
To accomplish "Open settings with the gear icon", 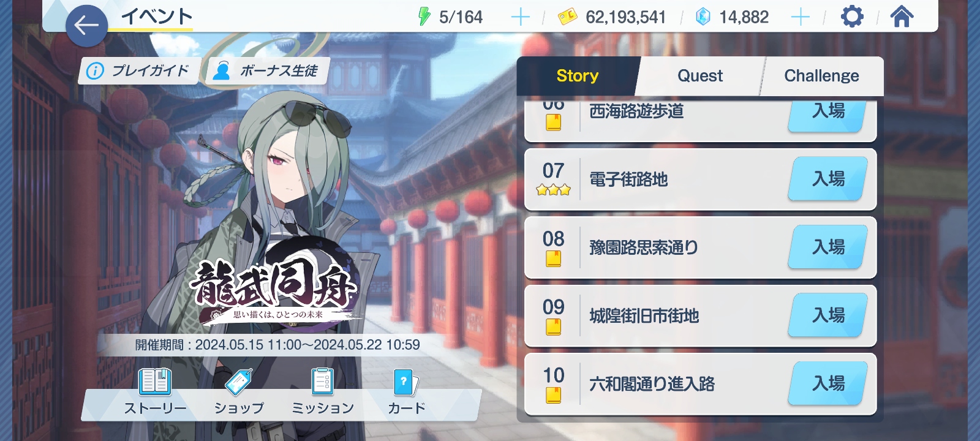I will [x=852, y=17].
